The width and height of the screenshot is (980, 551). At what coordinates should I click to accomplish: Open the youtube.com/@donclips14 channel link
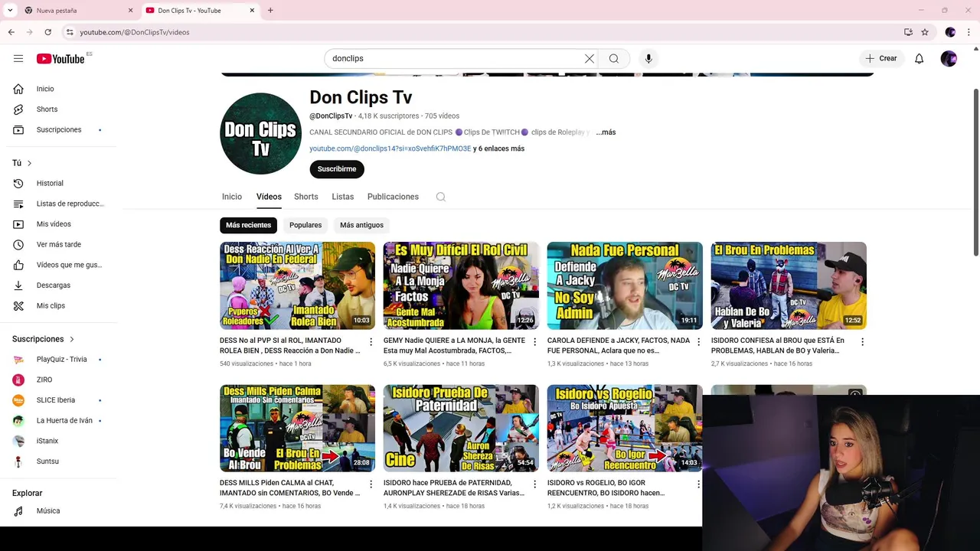pos(390,148)
